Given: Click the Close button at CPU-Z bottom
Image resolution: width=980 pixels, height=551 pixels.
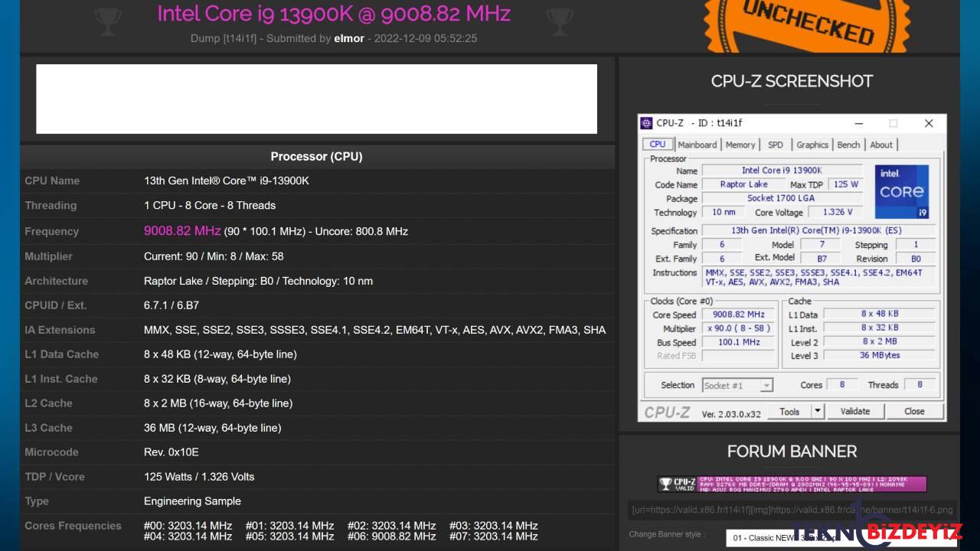Looking at the screenshot, I should click(914, 411).
